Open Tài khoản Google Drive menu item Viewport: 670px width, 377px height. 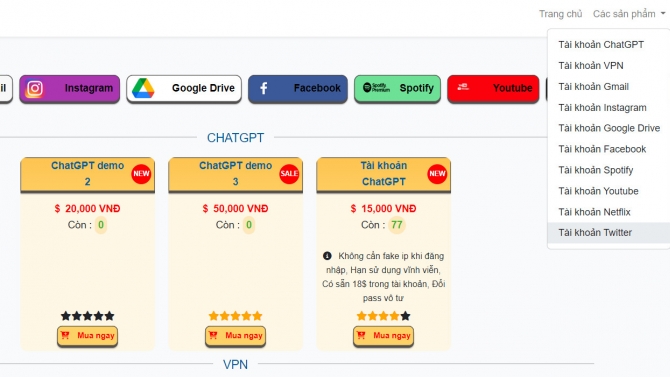(x=608, y=128)
